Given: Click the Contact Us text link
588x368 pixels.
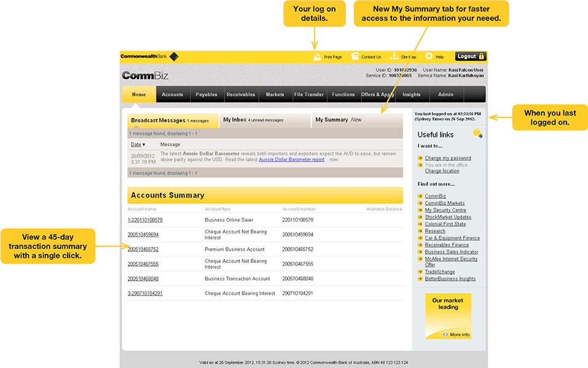Looking at the screenshot, I should pyautogui.click(x=371, y=57).
